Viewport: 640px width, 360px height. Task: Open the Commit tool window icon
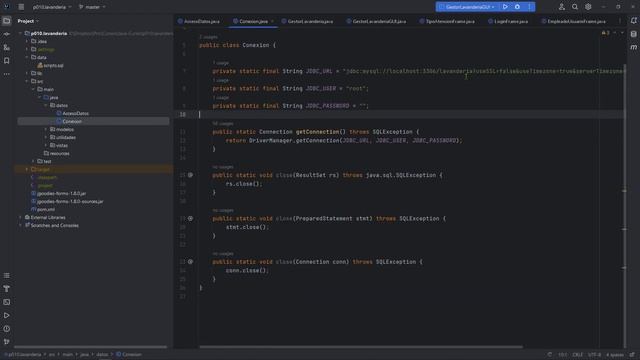click(x=7, y=34)
